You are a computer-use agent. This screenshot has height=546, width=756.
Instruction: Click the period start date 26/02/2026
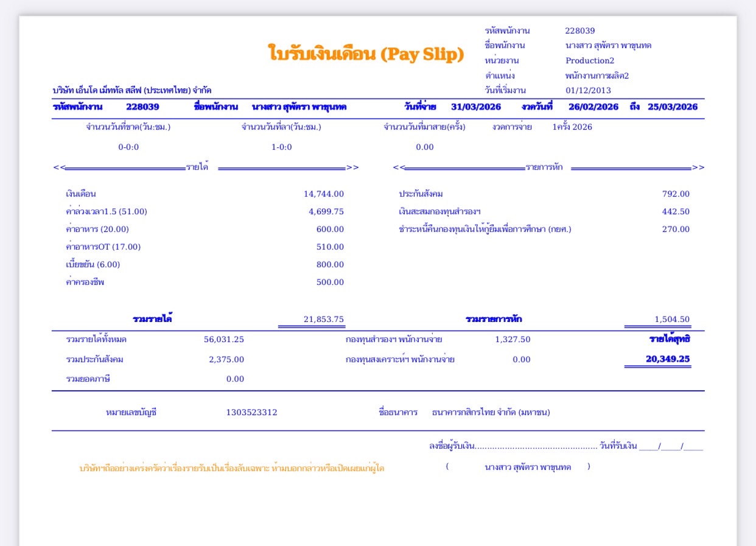click(x=593, y=107)
